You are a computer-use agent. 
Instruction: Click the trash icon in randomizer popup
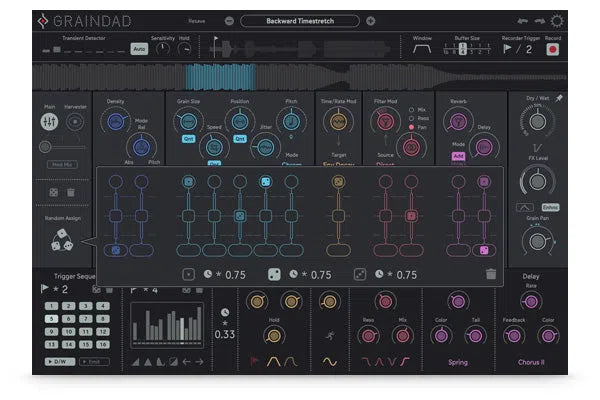coord(490,274)
